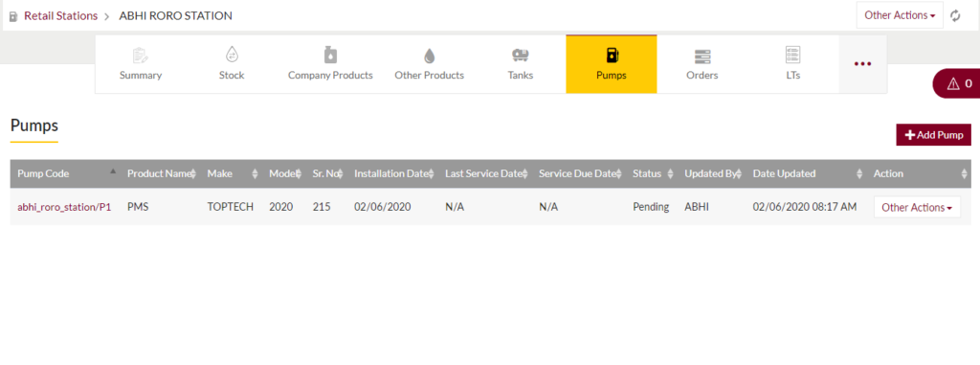Select the Orders server icon tab

pyautogui.click(x=702, y=57)
